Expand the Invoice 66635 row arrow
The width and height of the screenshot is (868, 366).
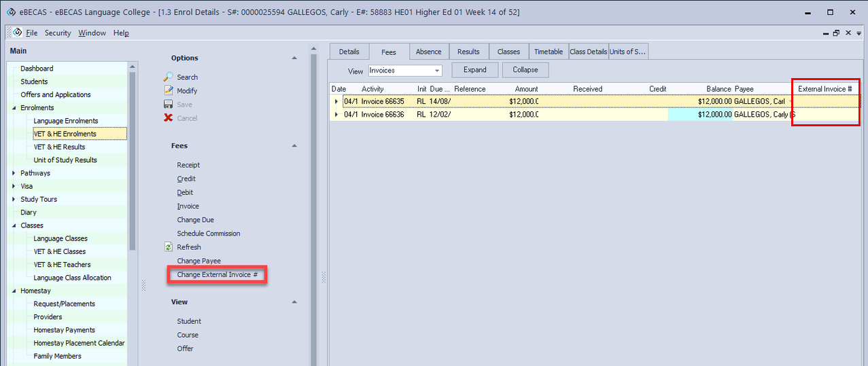tap(336, 102)
